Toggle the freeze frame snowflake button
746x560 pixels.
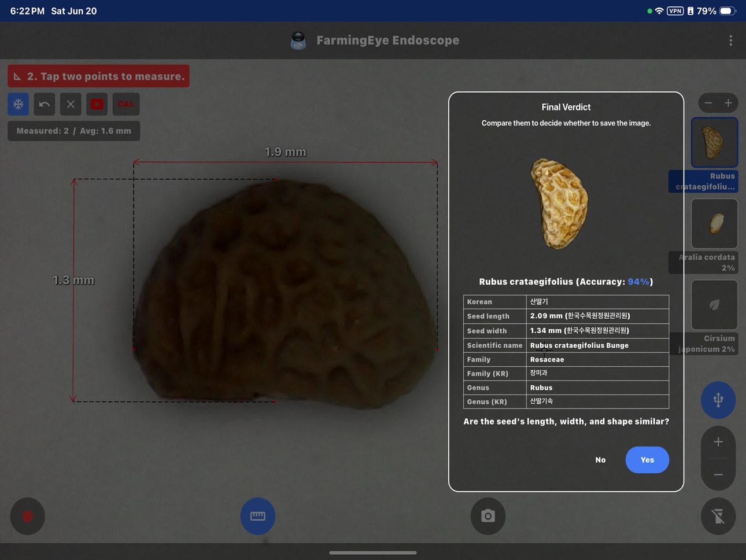19,104
